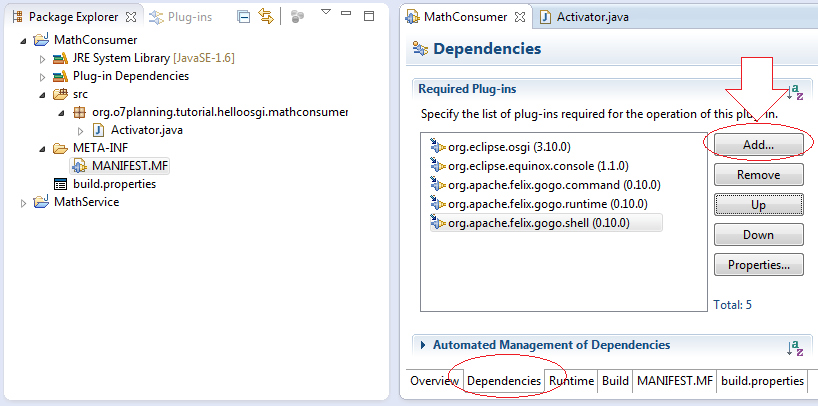Image resolution: width=818 pixels, height=406 pixels.
Task: Switch to Plug-ins view tab
Action: click(181, 17)
